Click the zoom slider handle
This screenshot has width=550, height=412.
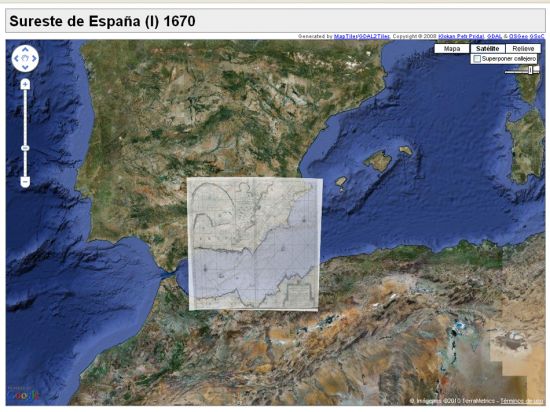(x=25, y=148)
